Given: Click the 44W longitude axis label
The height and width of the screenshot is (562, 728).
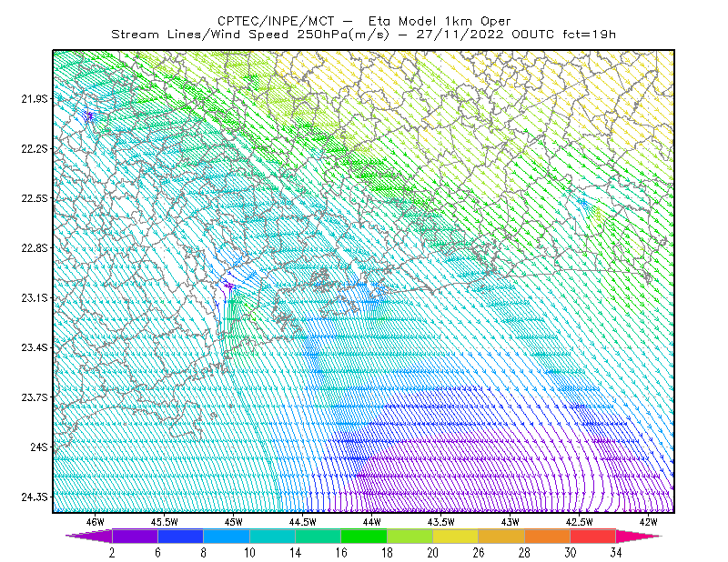Looking at the screenshot, I should pos(371,522).
